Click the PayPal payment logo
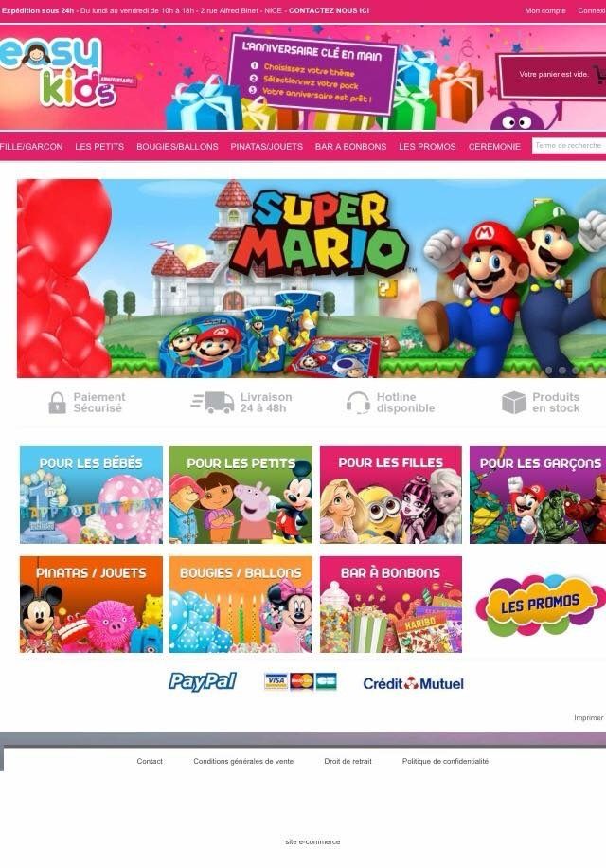 203,681
